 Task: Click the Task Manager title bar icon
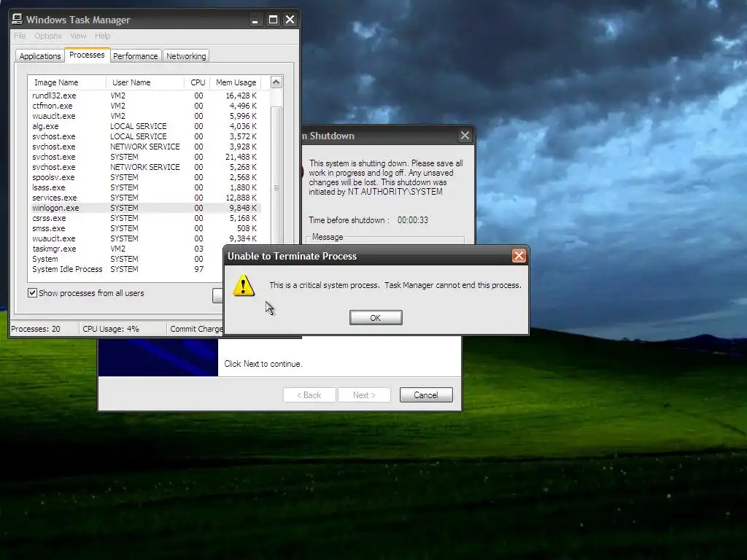click(18, 19)
